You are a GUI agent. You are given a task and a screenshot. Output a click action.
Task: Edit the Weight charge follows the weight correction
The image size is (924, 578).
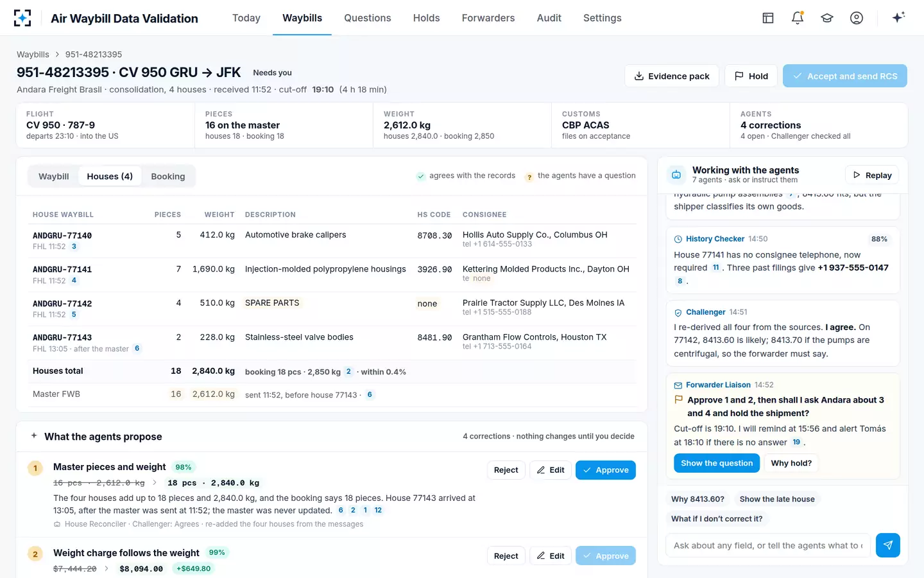pyautogui.click(x=551, y=556)
